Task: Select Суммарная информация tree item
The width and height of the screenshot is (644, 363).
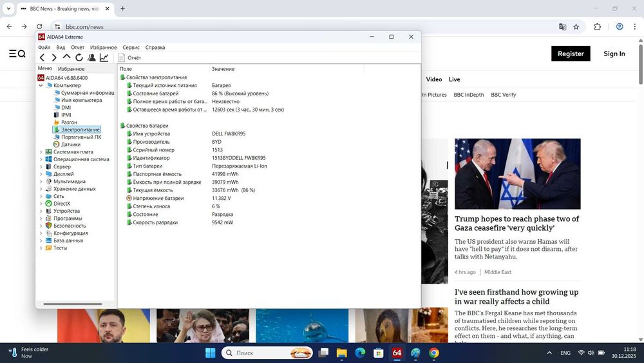Action: (x=84, y=93)
